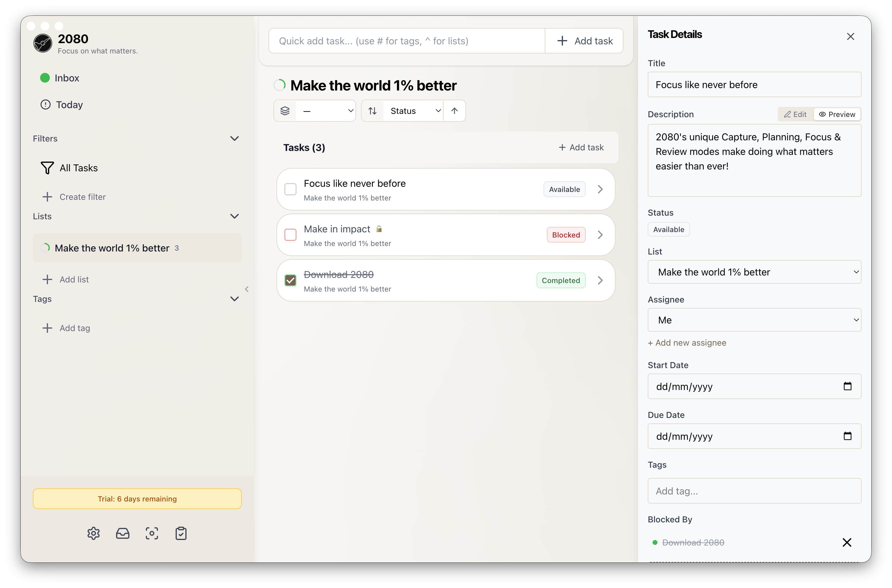The height and width of the screenshot is (588, 892).
Task: Click the Quick add task input field
Action: 407,41
